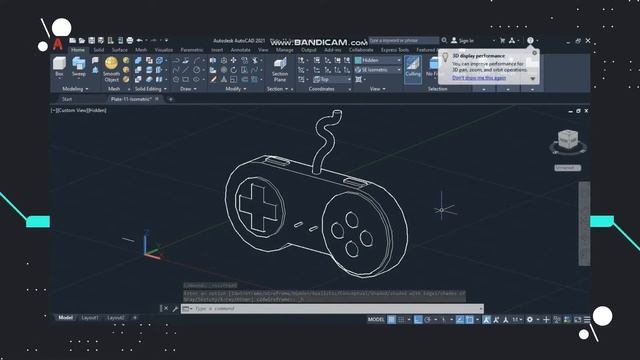The width and height of the screenshot is (640, 360).
Task: Add a new layout with plus button
Action: point(135,318)
